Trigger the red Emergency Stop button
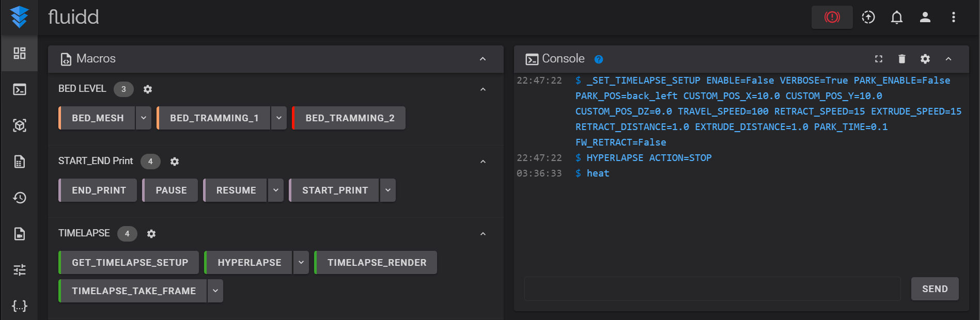The width and height of the screenshot is (980, 320). [x=832, y=17]
